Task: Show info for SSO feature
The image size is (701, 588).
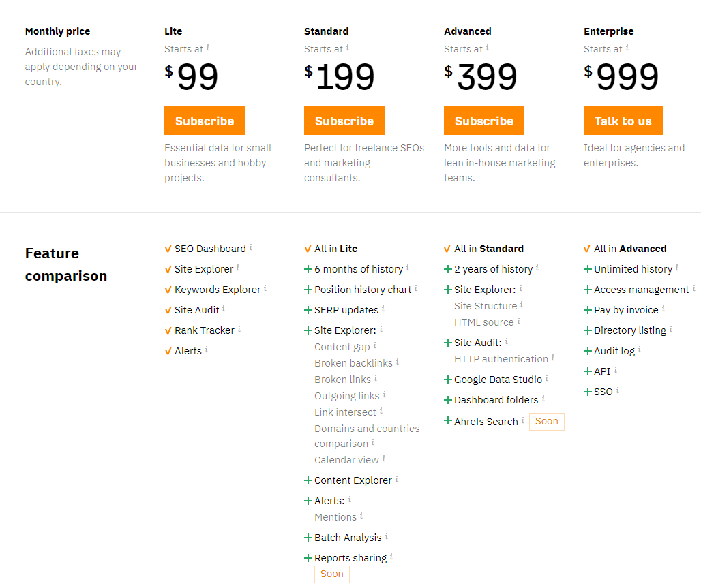Action: (617, 390)
